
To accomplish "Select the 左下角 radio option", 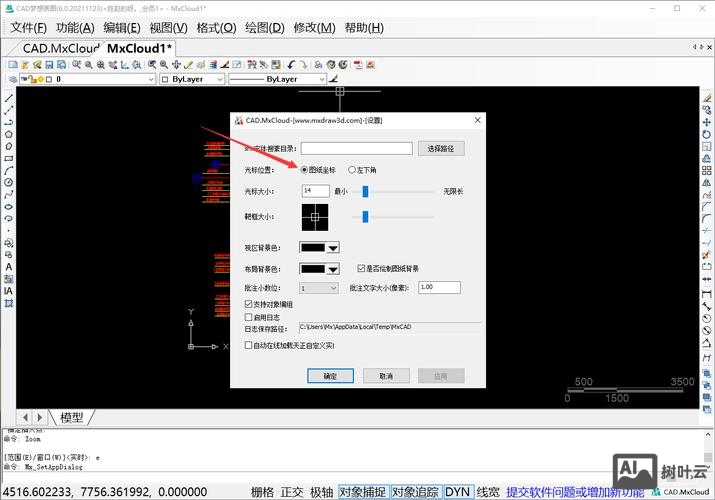I will point(353,169).
